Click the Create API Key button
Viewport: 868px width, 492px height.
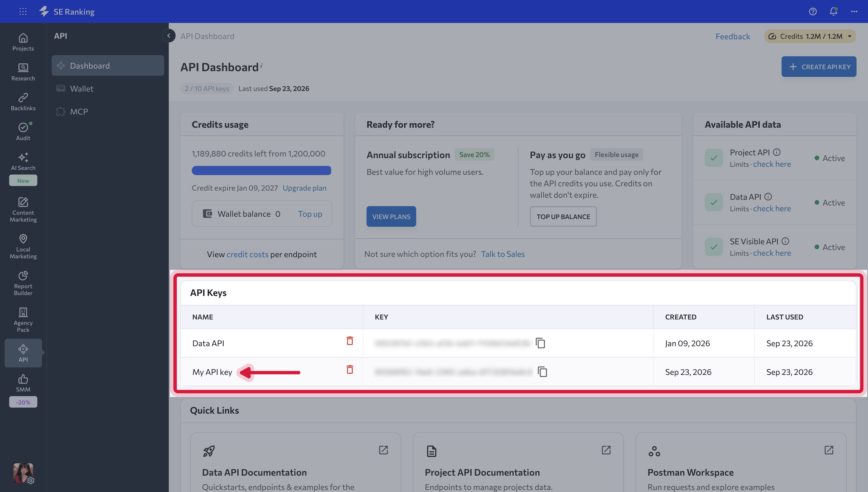pyautogui.click(x=819, y=67)
